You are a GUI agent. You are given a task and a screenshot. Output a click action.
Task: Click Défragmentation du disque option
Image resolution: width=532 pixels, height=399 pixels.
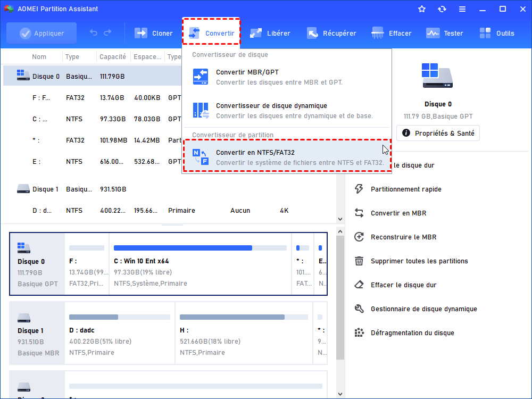pyautogui.click(x=412, y=333)
